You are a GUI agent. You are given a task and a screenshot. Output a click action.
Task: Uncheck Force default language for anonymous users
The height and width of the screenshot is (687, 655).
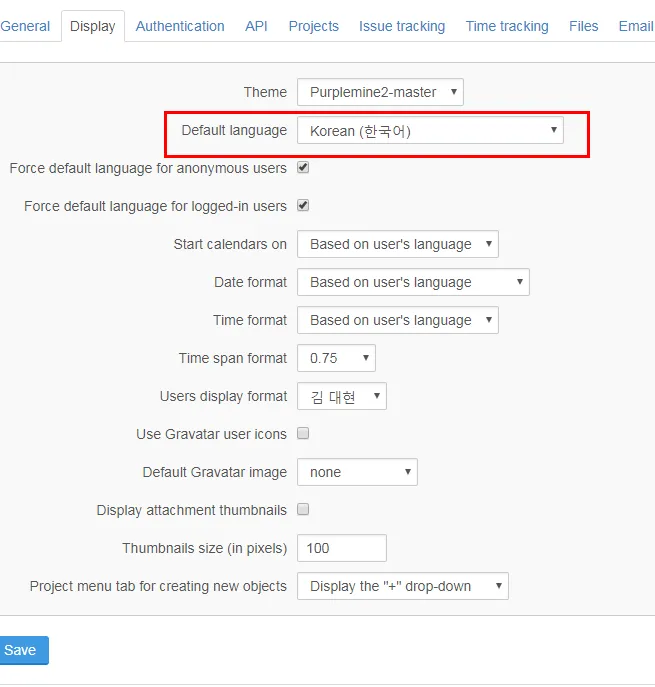click(x=303, y=167)
